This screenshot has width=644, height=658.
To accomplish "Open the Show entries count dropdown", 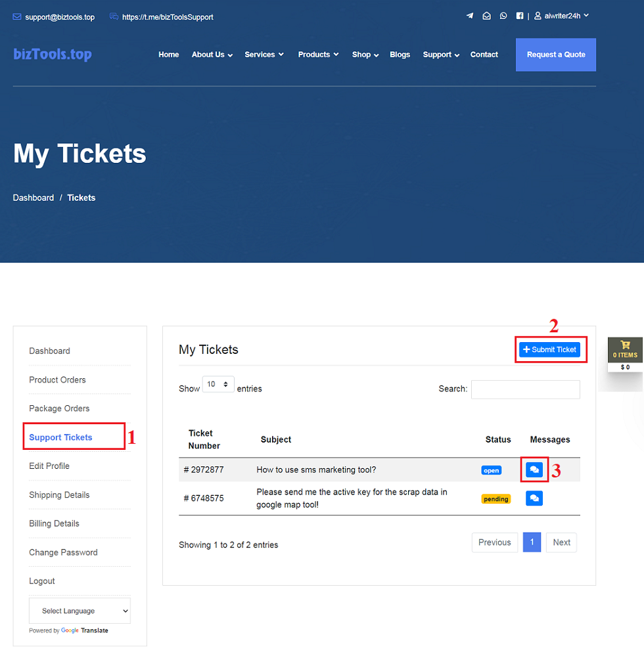I will (x=218, y=385).
